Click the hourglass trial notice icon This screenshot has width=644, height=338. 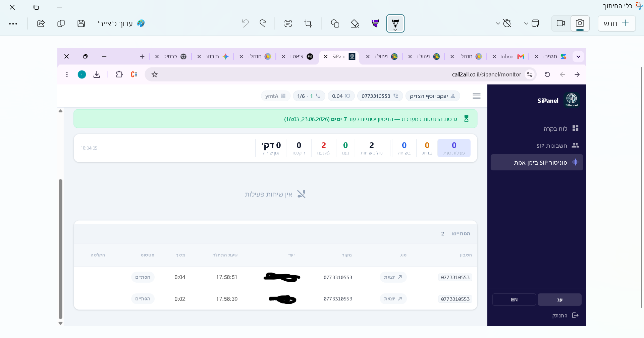466,119
